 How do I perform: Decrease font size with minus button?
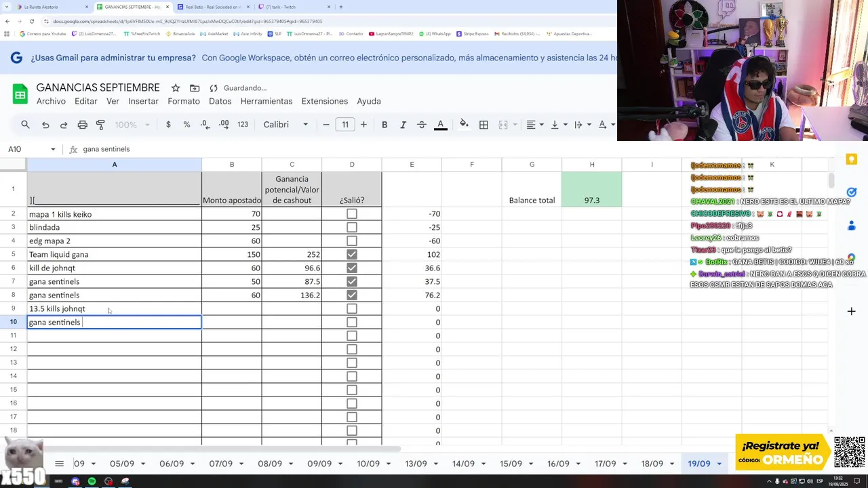[x=326, y=125]
